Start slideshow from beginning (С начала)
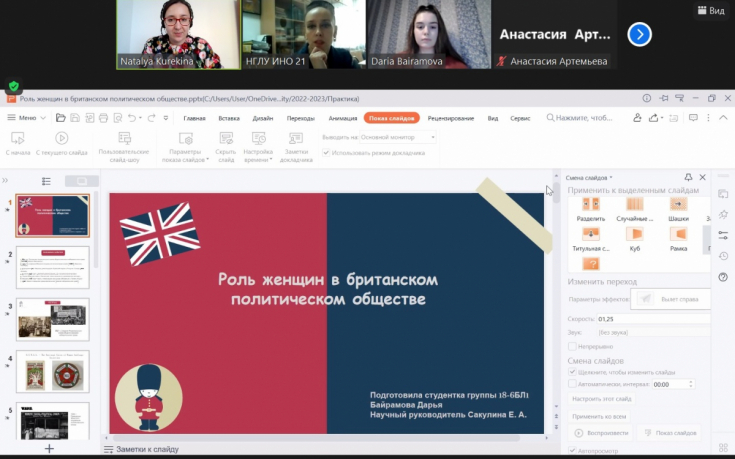The height and width of the screenshot is (459, 735). click(18, 143)
